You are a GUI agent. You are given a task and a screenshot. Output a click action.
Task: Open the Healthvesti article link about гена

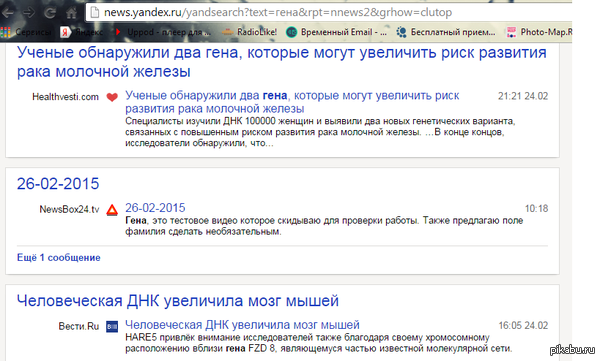pyautogui.click(x=292, y=102)
